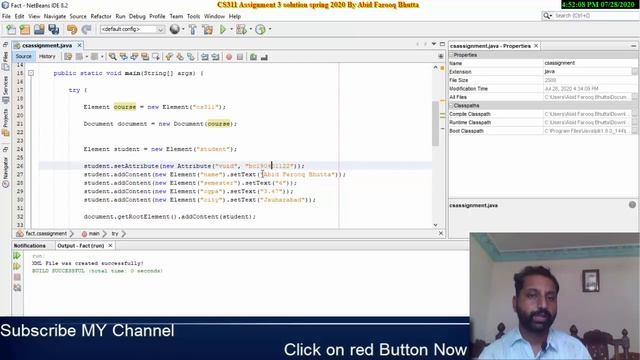Click the Debug Project icon
The height and width of the screenshot is (360, 640).
[x=241, y=29]
